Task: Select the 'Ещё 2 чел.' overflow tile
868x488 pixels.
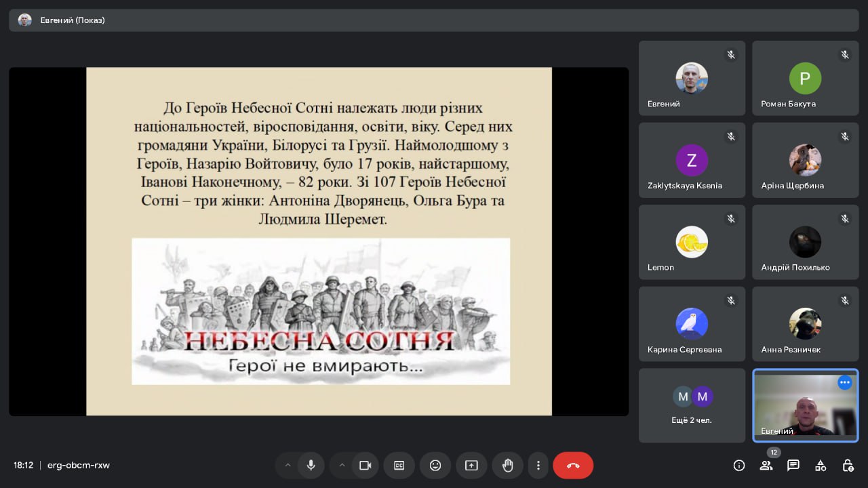Action: coord(692,405)
